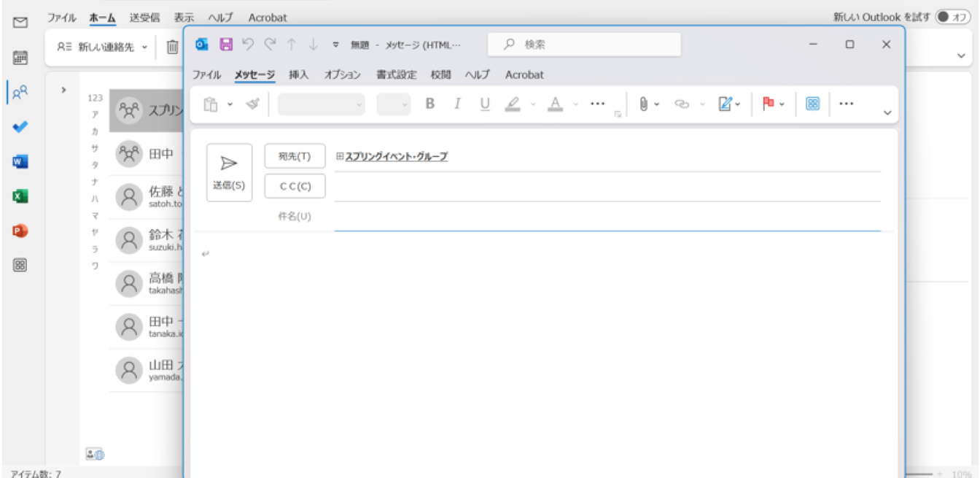Click the red follow-up flag icon
980x478 pixels.
coord(768,104)
